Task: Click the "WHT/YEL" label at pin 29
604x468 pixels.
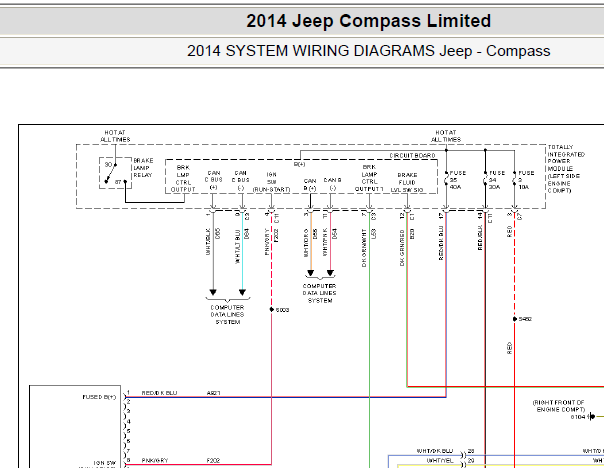Action: click(440, 460)
